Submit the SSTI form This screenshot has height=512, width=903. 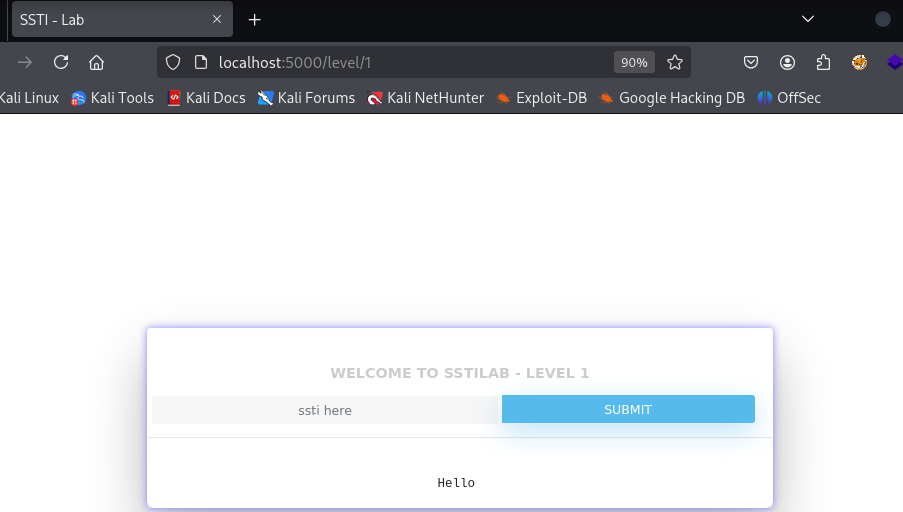pos(628,409)
